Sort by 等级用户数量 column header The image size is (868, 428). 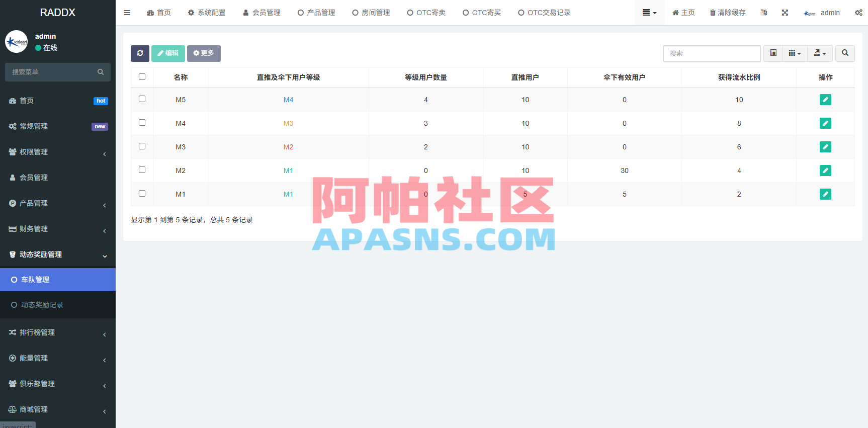(425, 77)
